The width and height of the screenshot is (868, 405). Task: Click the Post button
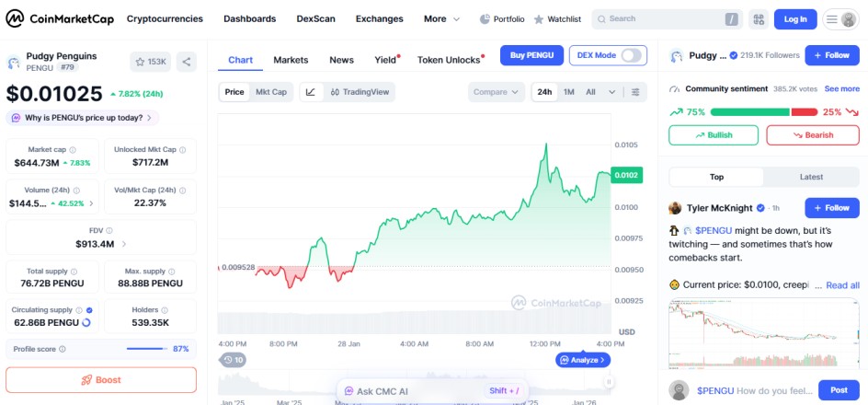(x=839, y=390)
